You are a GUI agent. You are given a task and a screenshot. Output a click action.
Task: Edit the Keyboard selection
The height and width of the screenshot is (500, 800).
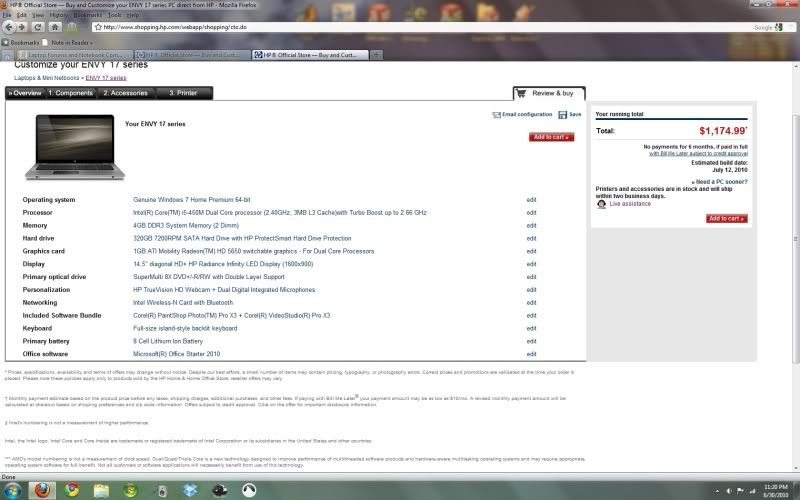pyautogui.click(x=531, y=329)
